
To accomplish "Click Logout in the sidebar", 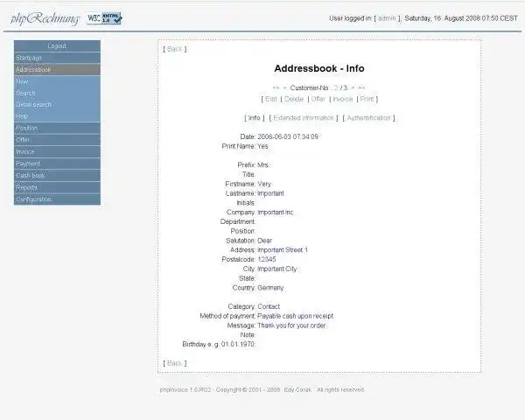I will [x=57, y=45].
